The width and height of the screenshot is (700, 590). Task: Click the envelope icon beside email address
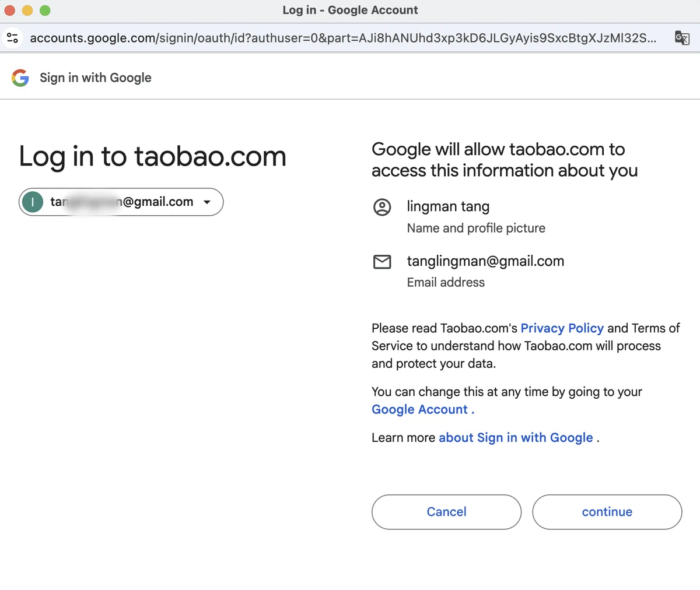click(x=382, y=262)
